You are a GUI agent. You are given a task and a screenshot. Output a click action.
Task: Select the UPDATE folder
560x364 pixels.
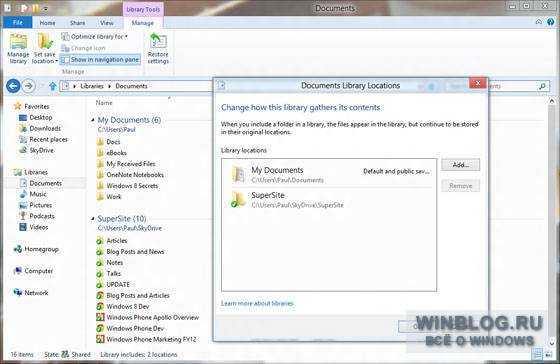click(114, 285)
